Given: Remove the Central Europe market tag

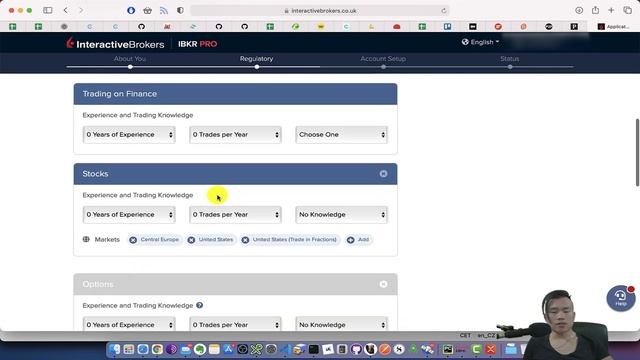Looking at the screenshot, I should [x=133, y=240].
